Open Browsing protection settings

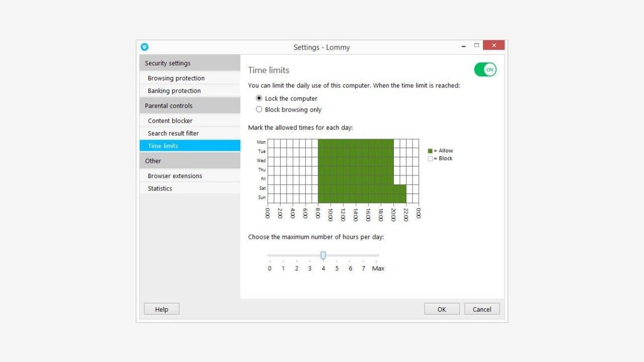[x=176, y=78]
